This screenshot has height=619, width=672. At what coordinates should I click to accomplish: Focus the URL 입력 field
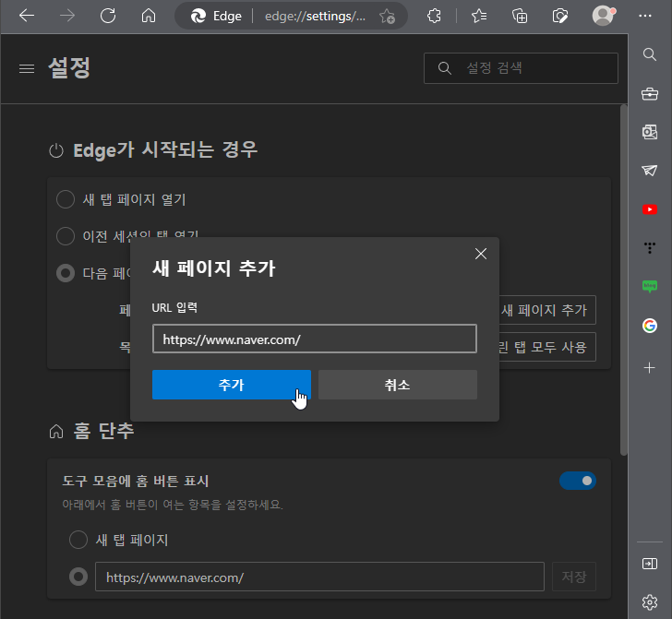[x=315, y=339]
